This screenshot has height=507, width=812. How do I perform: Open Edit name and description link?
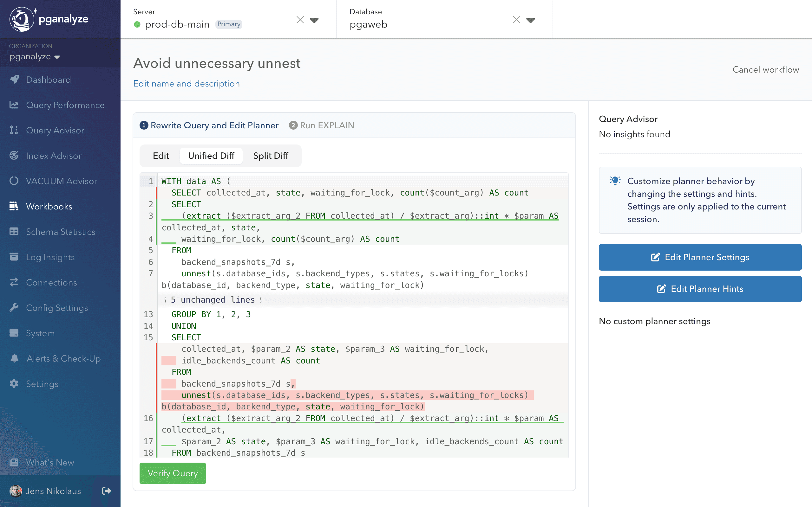pyautogui.click(x=186, y=83)
